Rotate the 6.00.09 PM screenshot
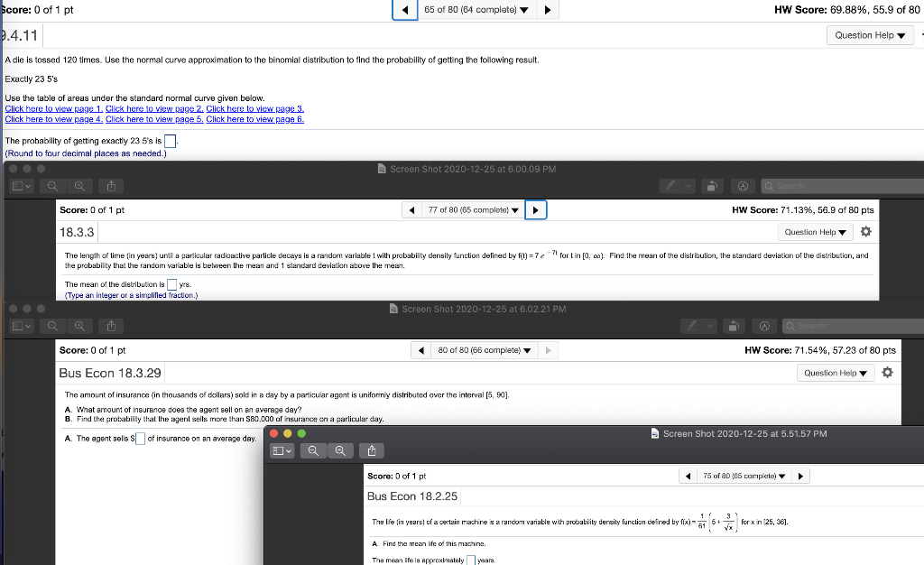 [x=712, y=186]
